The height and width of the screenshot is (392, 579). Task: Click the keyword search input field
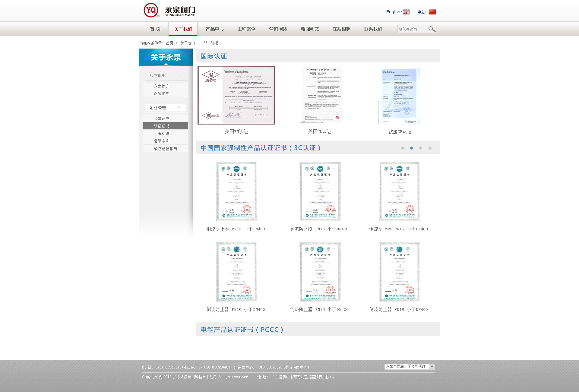(412, 29)
